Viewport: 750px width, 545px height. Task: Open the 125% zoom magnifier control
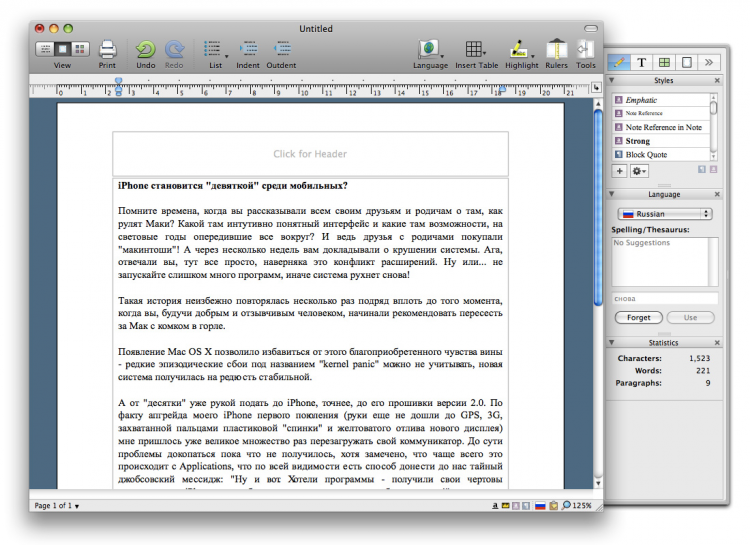coord(577,505)
